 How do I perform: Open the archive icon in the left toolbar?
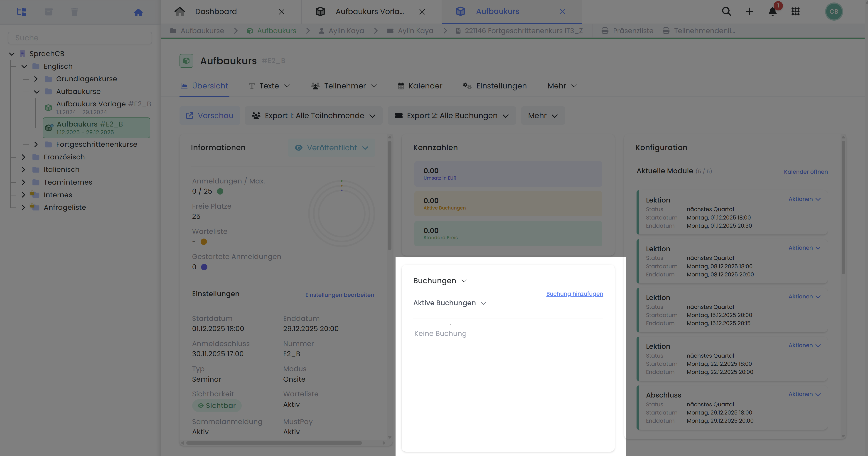(49, 12)
